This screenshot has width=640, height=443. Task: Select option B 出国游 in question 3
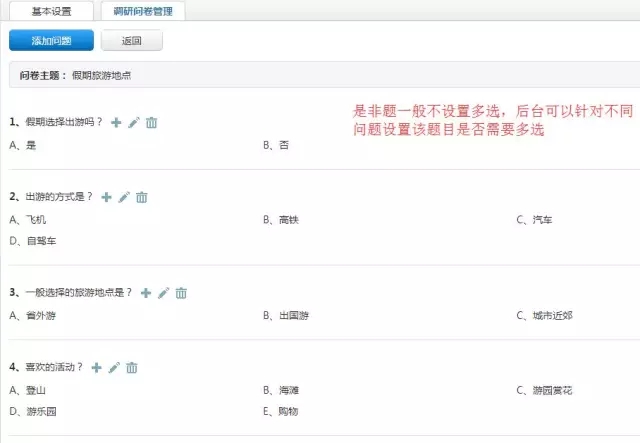pos(286,315)
